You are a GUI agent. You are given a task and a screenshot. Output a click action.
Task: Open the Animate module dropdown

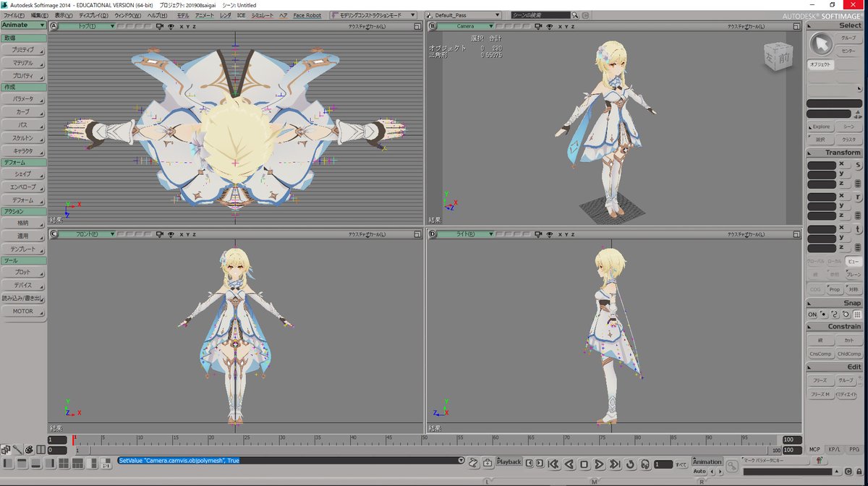click(x=24, y=25)
